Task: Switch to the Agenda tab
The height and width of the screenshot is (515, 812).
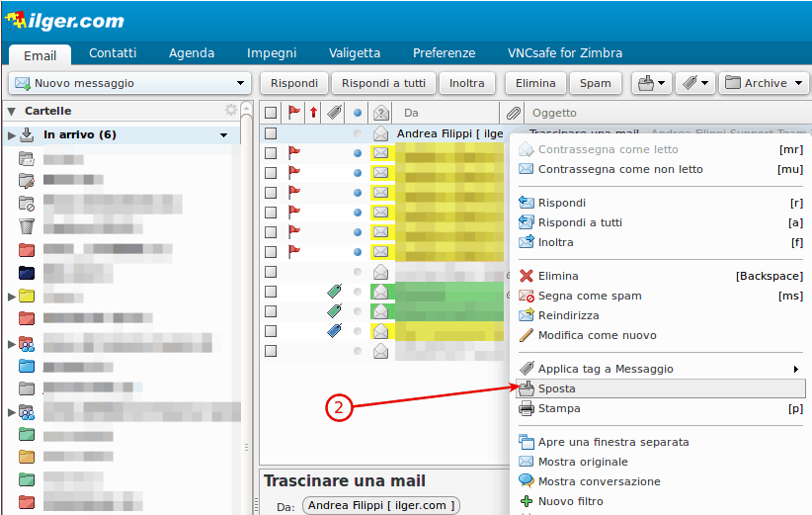Action: [192, 52]
